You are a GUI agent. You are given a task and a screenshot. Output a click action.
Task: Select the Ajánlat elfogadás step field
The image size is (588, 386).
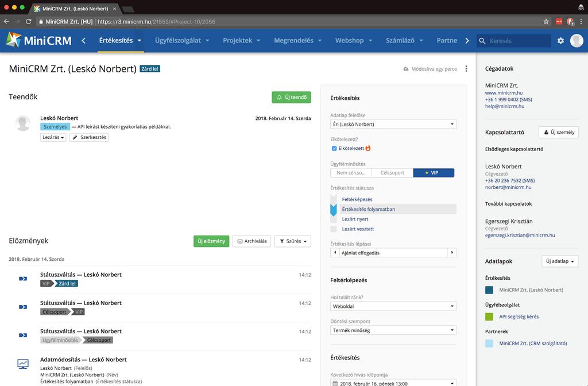(393, 253)
